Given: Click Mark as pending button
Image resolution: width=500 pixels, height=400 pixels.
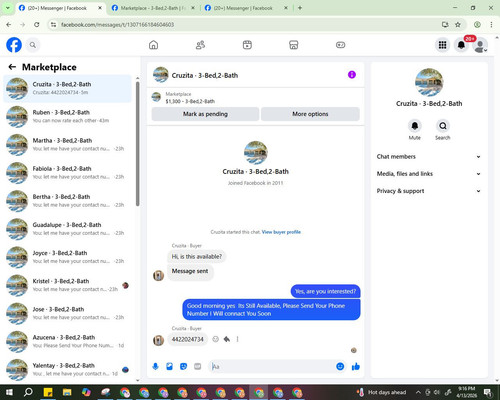Looking at the screenshot, I should point(205,114).
